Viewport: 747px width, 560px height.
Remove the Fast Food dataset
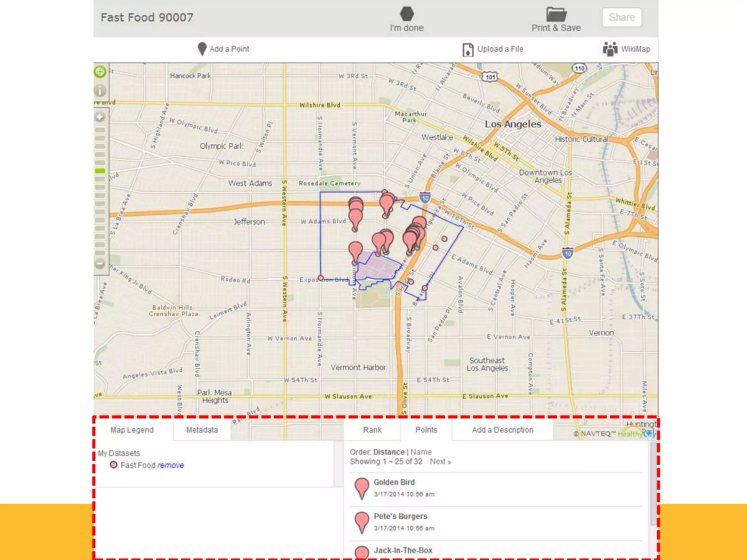click(171, 465)
